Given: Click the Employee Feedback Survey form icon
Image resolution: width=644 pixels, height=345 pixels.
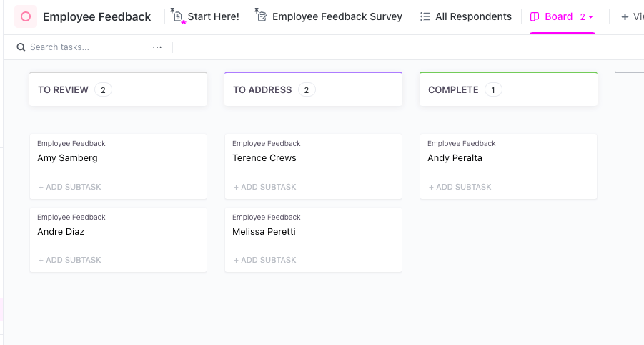Looking at the screenshot, I should [262, 16].
